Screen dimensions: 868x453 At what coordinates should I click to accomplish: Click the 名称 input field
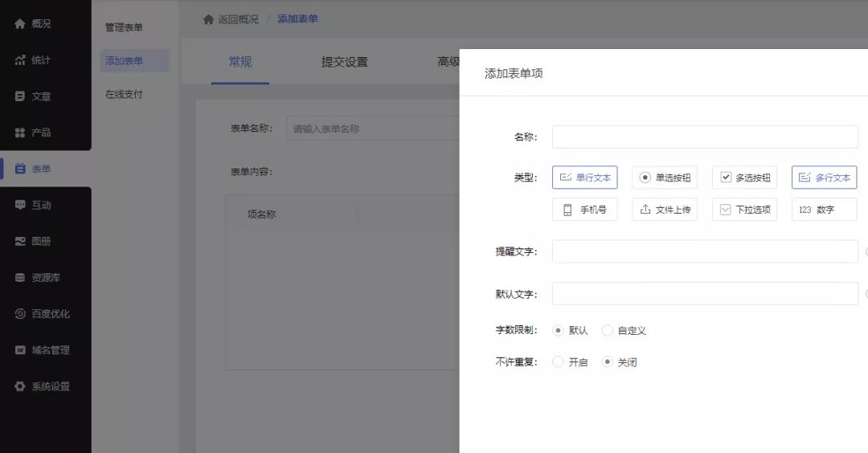[705, 137]
